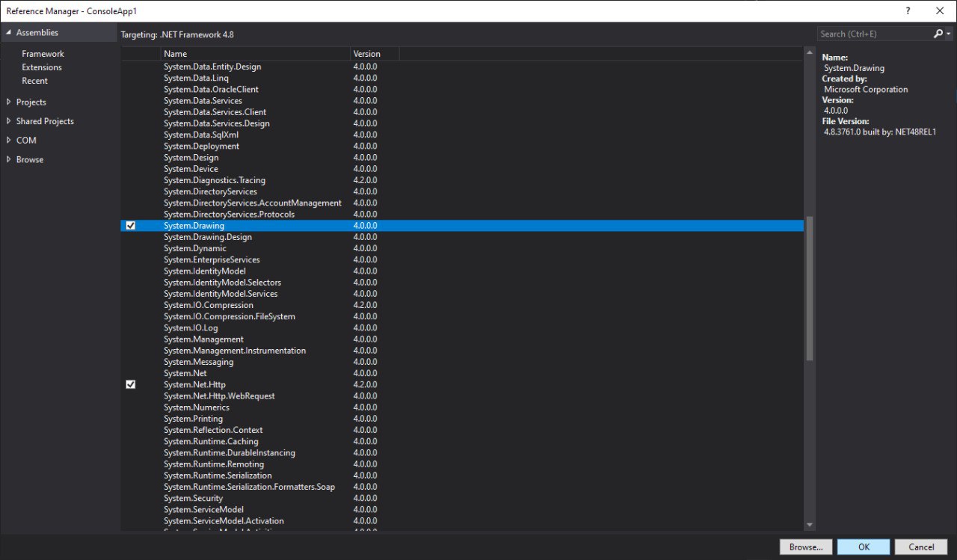The image size is (957, 560).
Task: Click the scrollbar up arrow
Action: pyautogui.click(x=809, y=53)
